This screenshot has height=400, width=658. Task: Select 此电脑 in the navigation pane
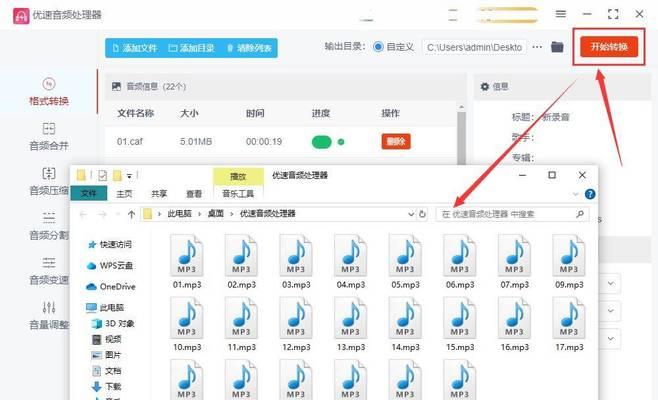(x=105, y=307)
